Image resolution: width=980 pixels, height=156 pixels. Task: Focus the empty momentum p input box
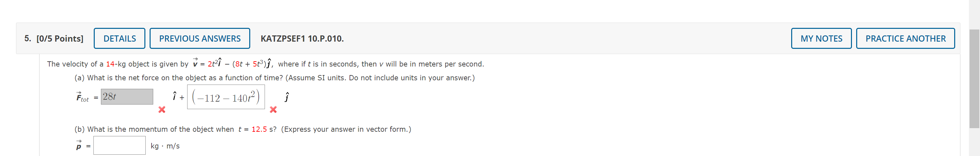[x=120, y=145]
